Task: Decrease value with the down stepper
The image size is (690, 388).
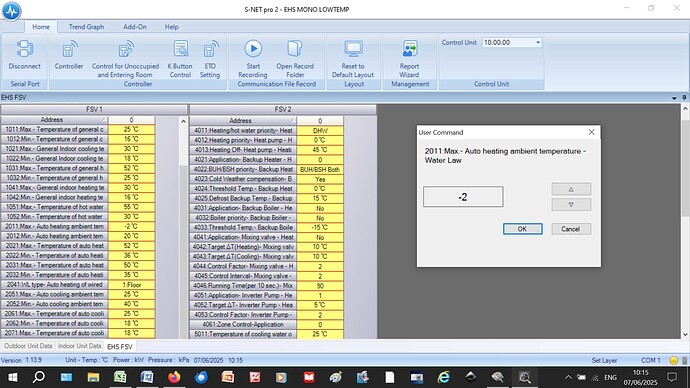Action: [x=571, y=205]
